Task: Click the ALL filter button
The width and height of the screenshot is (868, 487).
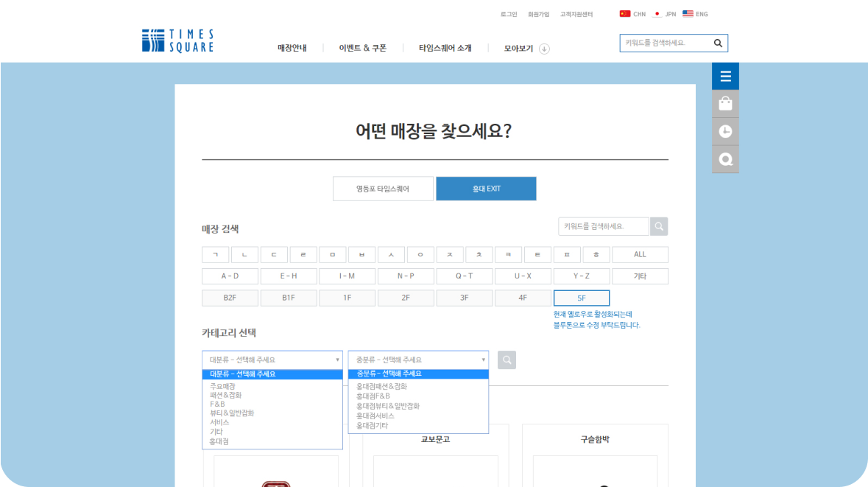Action: 640,255
